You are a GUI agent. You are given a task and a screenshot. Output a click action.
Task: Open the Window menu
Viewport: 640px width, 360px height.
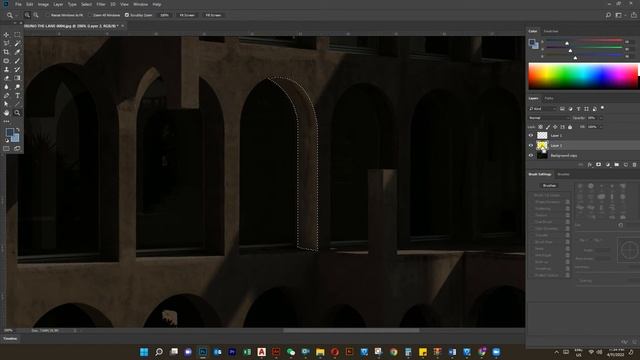(140, 4)
